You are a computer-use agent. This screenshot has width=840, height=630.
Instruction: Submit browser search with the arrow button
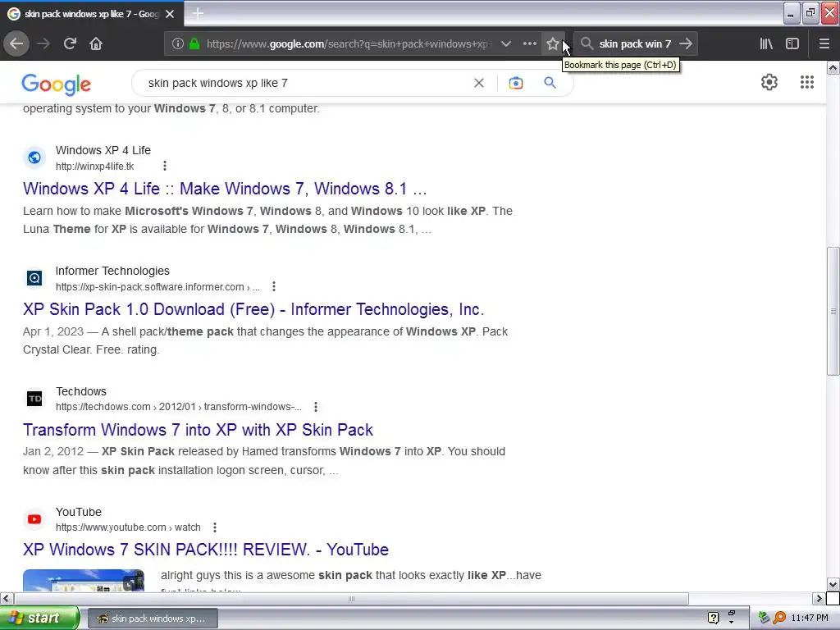pos(686,44)
